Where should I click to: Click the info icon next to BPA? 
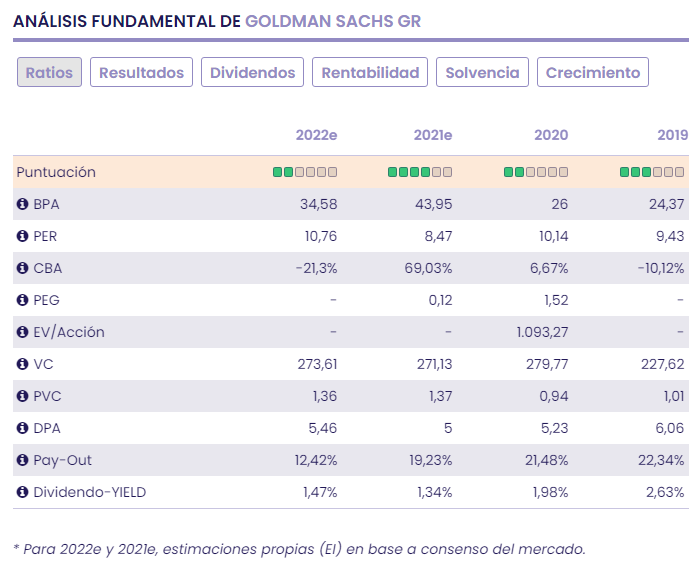pos(22,204)
